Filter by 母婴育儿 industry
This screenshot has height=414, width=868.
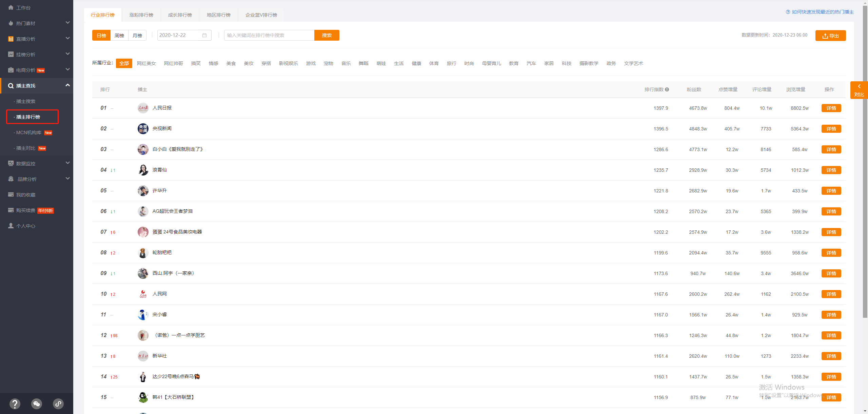click(x=491, y=63)
